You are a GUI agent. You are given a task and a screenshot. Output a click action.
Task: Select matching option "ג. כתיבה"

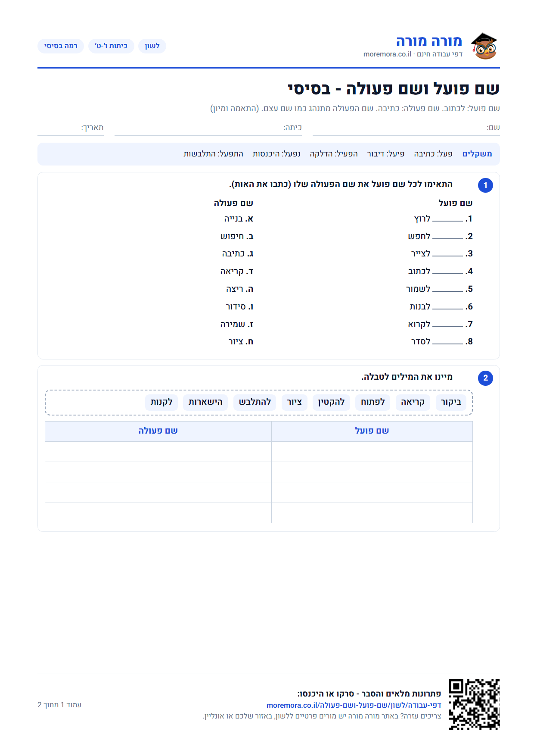click(x=238, y=254)
